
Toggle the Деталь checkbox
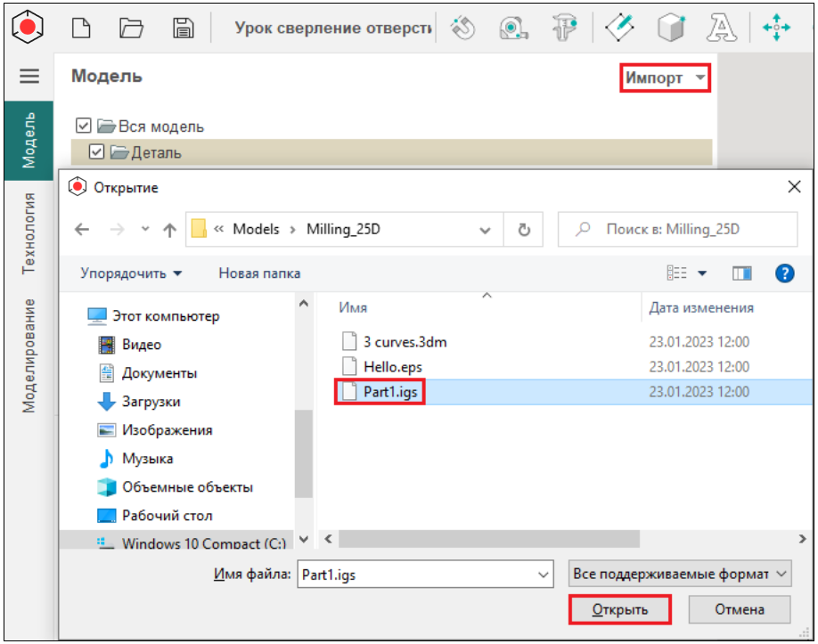click(x=97, y=152)
